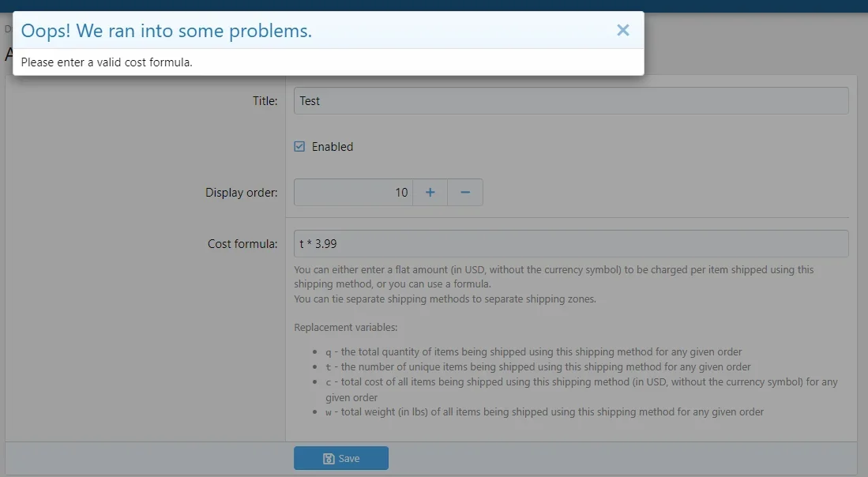The height and width of the screenshot is (477, 868).
Task: Toggle the Enabled checkbox
Action: [x=299, y=147]
